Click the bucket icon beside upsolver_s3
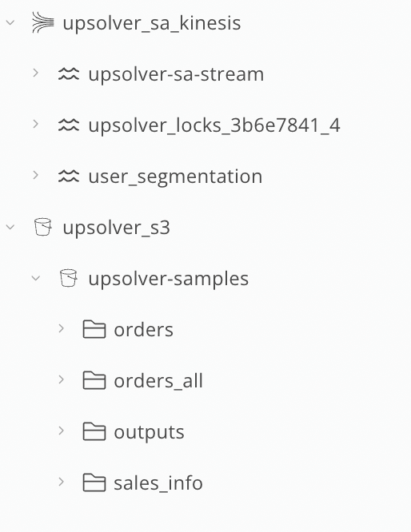 [43, 227]
